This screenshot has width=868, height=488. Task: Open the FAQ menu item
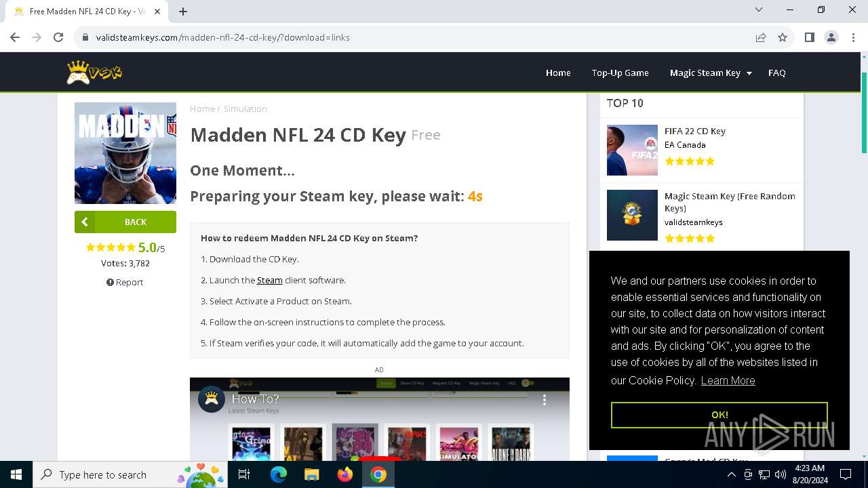776,73
